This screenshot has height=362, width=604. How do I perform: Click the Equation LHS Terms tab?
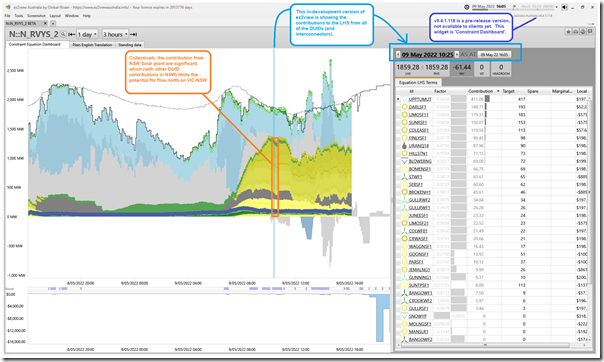[x=418, y=82]
